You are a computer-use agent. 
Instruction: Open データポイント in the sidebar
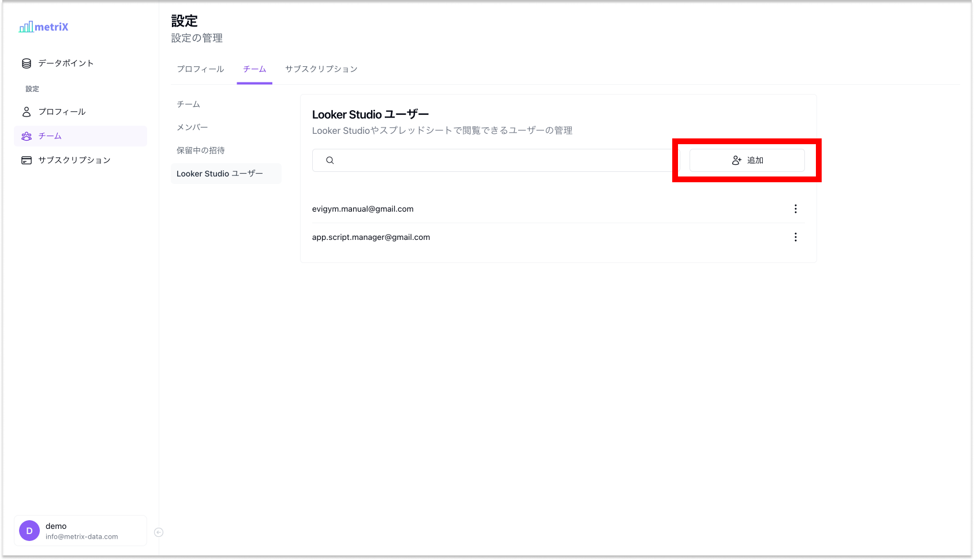click(x=80, y=63)
